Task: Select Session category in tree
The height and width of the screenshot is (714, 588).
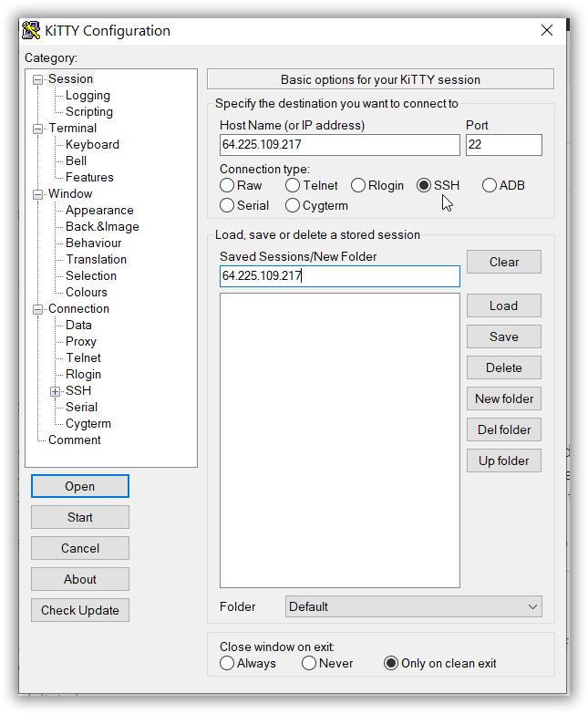Action: point(70,78)
